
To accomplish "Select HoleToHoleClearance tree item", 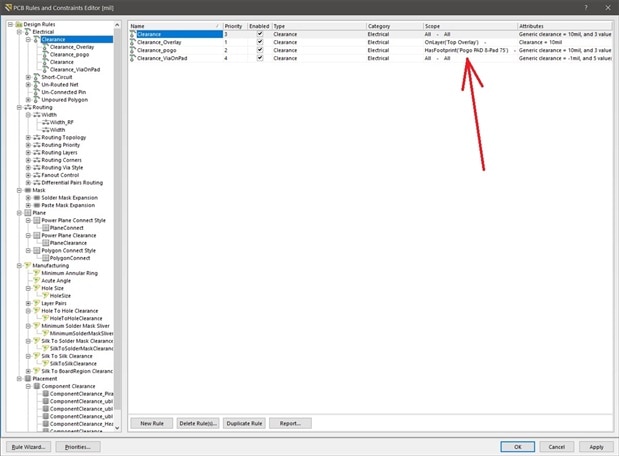I will (x=76, y=318).
